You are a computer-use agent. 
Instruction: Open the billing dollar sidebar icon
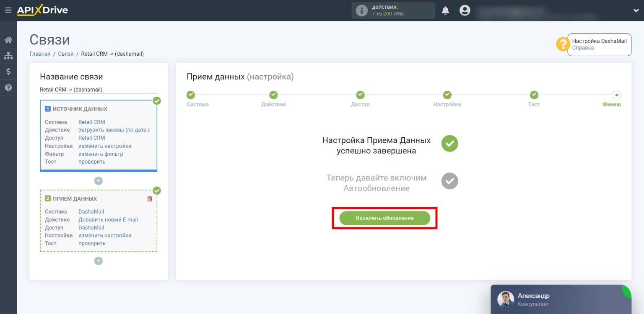click(x=8, y=72)
